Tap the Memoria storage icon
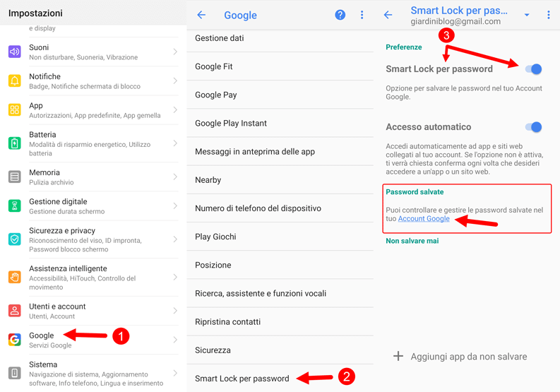The image size is (560, 392). point(15,177)
